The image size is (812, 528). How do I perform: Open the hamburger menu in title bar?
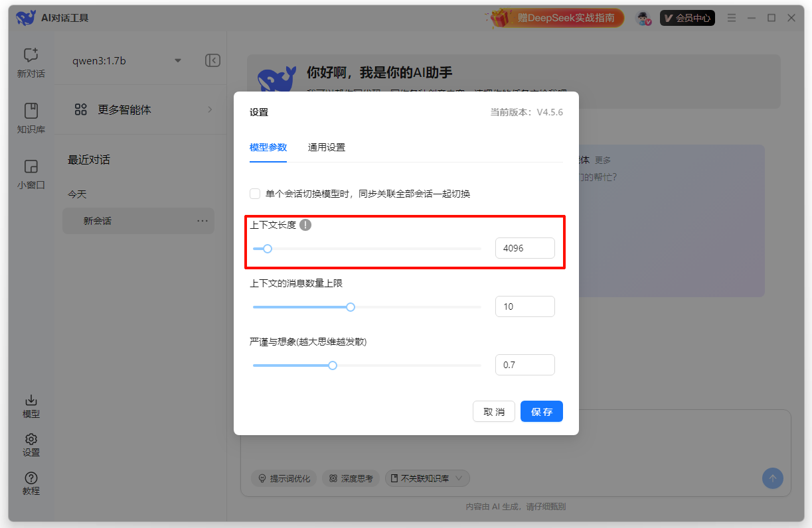731,18
